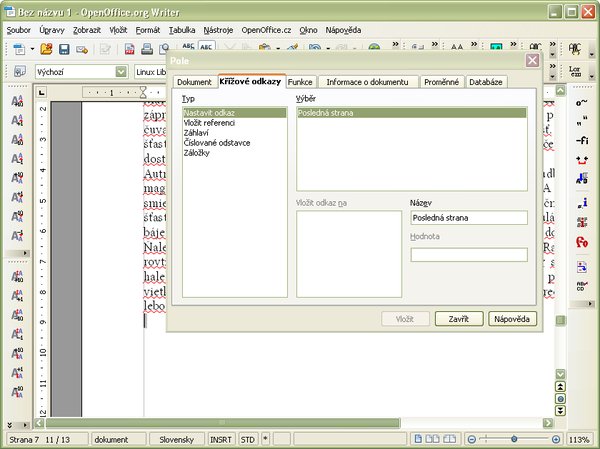Click the side-by-side pages view icon
The width and height of the screenshot is (600, 449).
(x=432, y=439)
